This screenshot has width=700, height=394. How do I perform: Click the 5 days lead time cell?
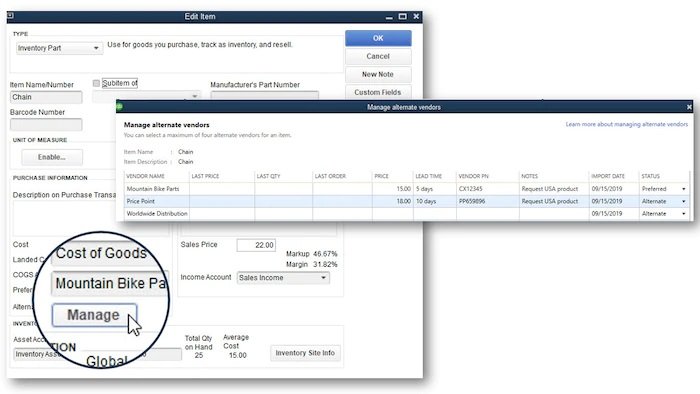point(435,189)
